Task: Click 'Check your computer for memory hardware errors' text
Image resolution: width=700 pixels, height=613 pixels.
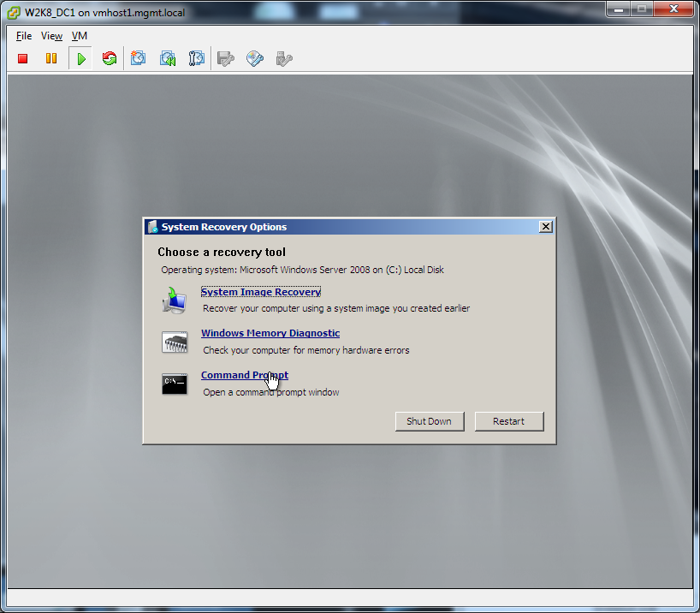Action: [x=306, y=350]
